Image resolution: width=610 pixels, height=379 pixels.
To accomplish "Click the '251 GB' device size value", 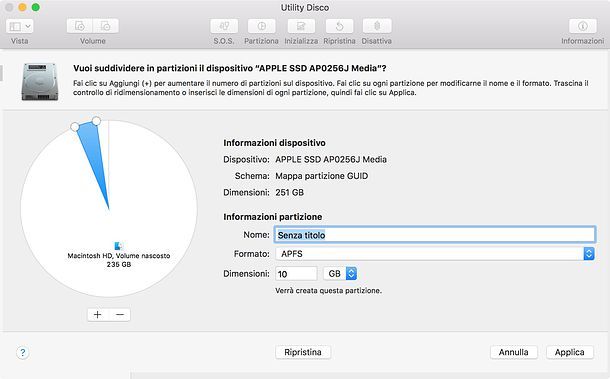I will [x=289, y=192].
